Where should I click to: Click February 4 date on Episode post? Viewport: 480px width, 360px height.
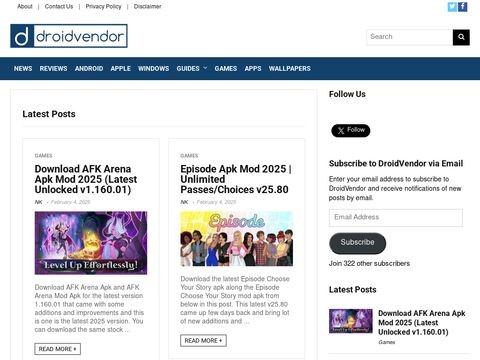216,202
